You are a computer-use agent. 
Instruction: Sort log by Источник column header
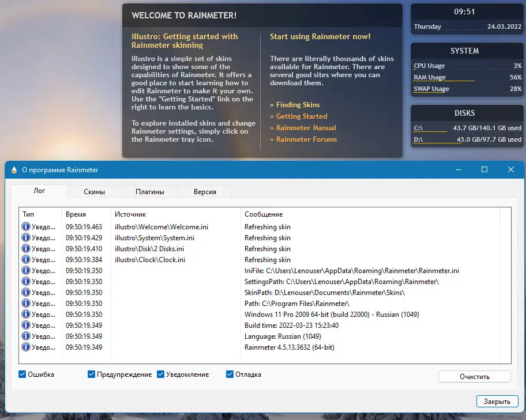tap(175, 214)
